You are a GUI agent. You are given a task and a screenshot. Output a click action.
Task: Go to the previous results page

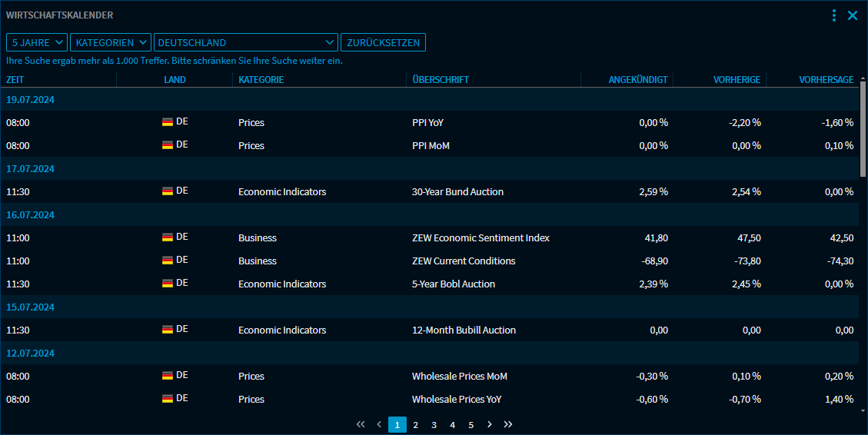379,424
